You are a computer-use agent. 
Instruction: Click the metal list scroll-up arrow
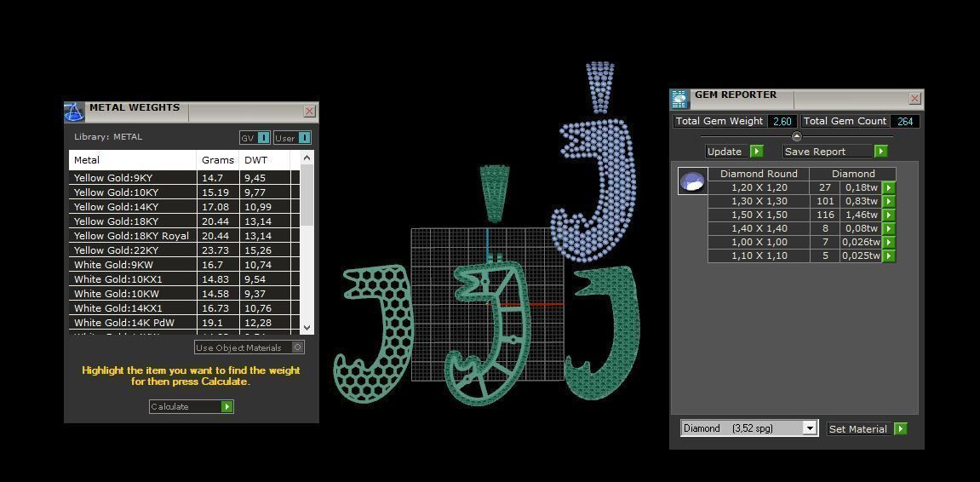(307, 157)
